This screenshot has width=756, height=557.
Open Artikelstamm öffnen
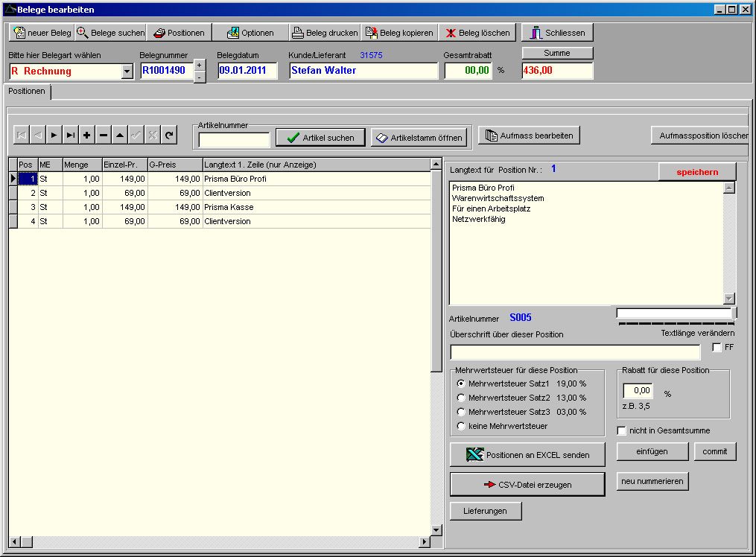click(419, 138)
